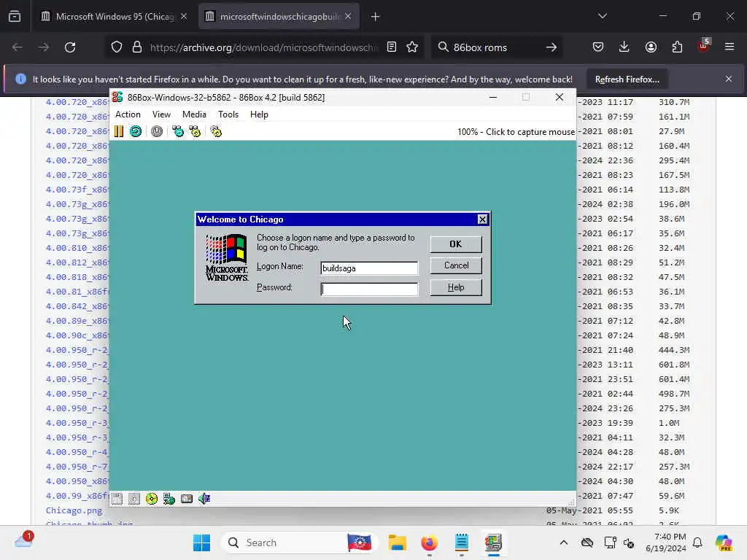Image resolution: width=747 pixels, height=560 pixels.
Task: Close the 'microsoftwindowschicagobuild' tab
Action: 348,16
